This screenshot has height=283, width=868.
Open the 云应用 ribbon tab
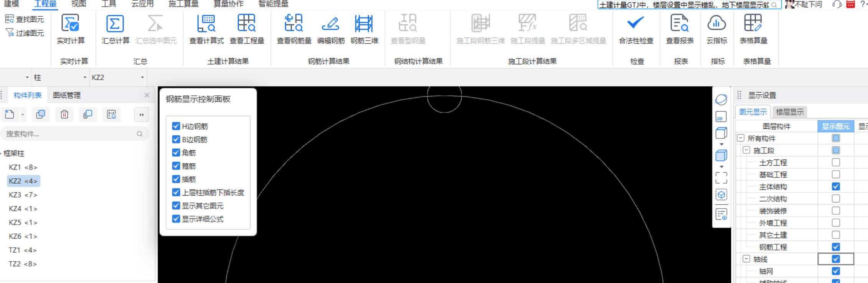coord(142,4)
